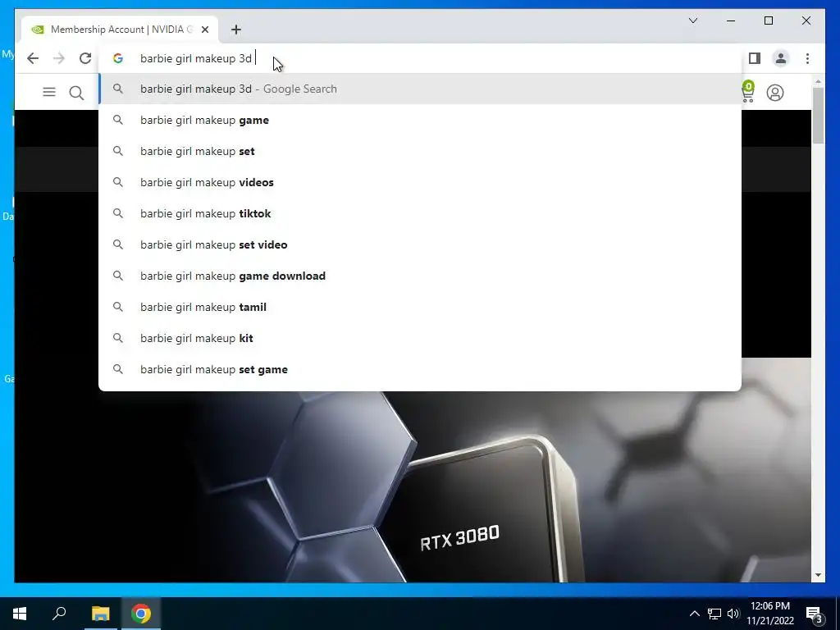840x630 pixels.
Task: Click the browser forward arrow
Action: coord(59,58)
